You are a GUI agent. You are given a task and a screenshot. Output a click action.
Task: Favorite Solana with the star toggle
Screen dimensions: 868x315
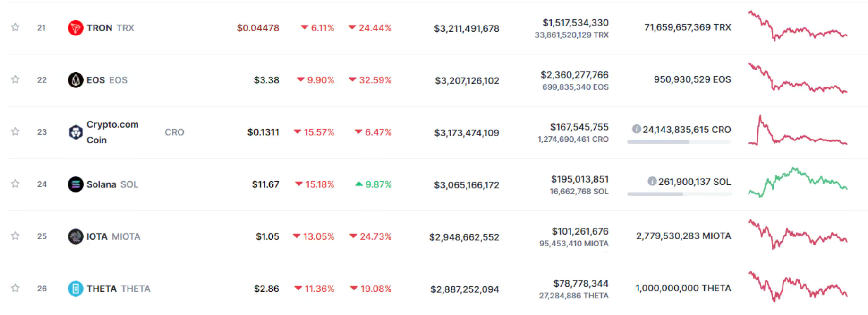tap(15, 184)
